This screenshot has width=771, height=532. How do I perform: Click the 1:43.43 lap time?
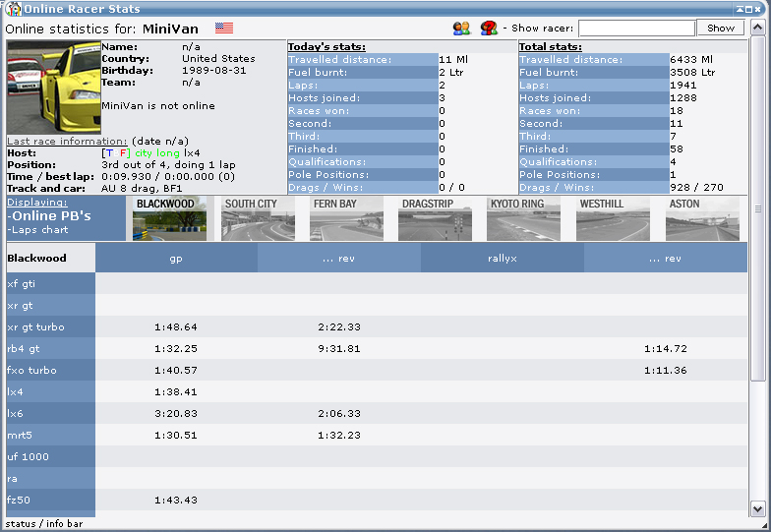pyautogui.click(x=175, y=500)
